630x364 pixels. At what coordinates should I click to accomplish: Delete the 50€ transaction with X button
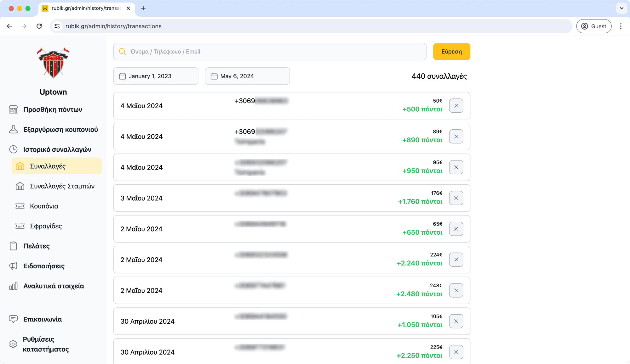coord(456,106)
